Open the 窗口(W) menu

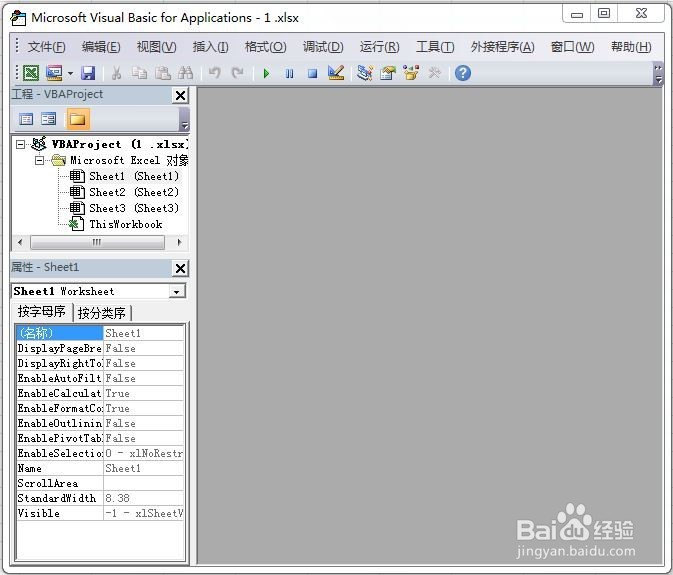pyautogui.click(x=572, y=46)
